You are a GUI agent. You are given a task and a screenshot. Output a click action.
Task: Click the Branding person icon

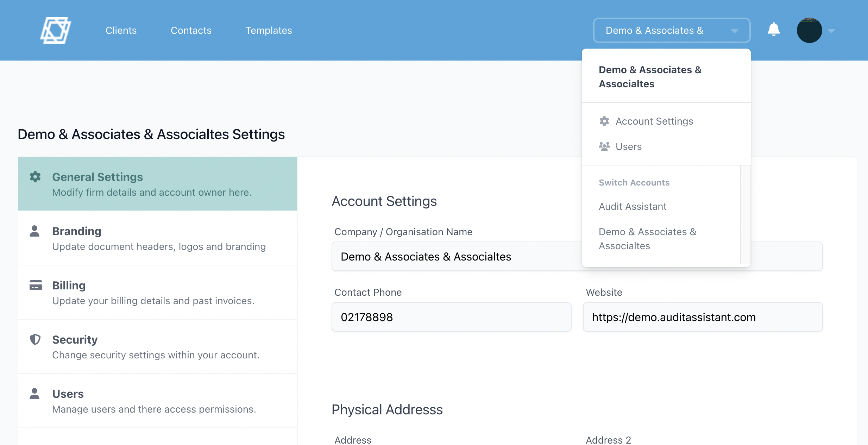point(34,231)
